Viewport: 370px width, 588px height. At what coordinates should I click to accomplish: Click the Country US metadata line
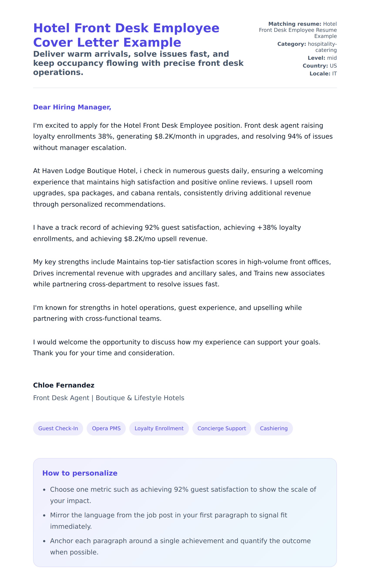coord(320,66)
